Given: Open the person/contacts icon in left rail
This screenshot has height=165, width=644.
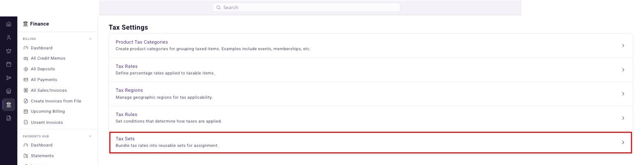Looking at the screenshot, I should pos(9,37).
